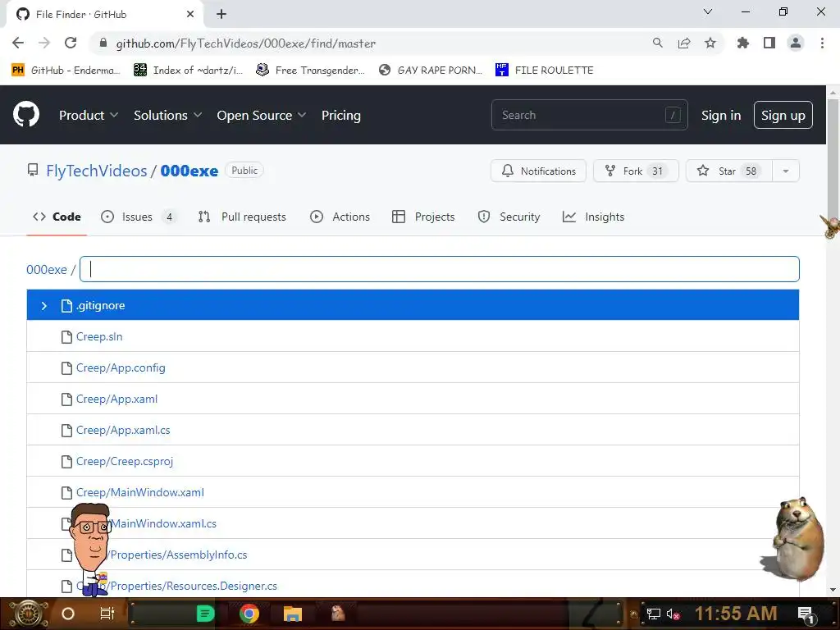Open Creep/App.xaml.cs file
This screenshot has height=630, width=840.
(123, 430)
